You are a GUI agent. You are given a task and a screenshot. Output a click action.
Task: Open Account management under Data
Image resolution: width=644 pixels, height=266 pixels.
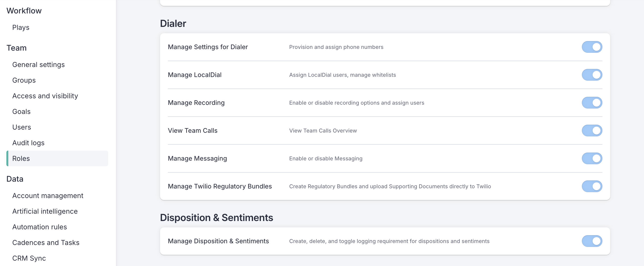pyautogui.click(x=48, y=196)
